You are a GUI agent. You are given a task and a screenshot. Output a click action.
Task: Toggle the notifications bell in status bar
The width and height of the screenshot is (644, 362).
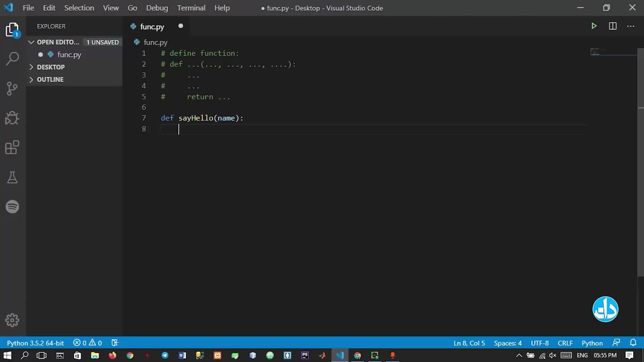point(633,343)
